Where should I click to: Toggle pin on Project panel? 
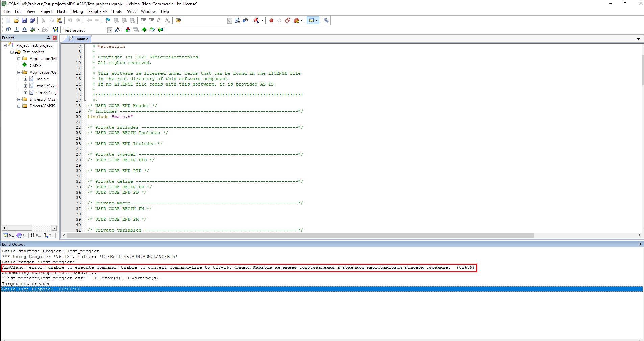click(x=49, y=38)
